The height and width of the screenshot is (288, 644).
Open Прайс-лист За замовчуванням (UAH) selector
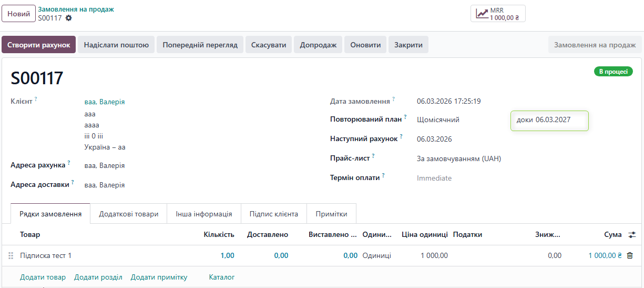tap(459, 158)
